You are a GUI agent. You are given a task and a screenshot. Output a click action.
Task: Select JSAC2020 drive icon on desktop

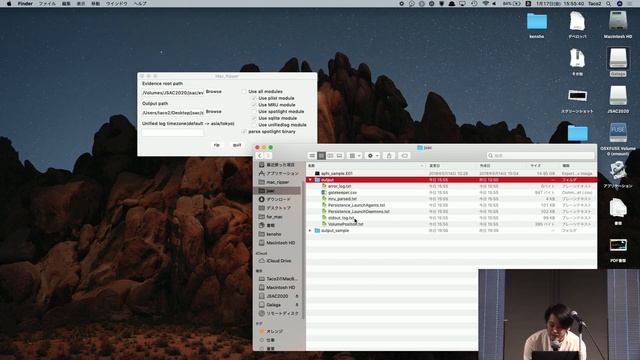[618, 99]
